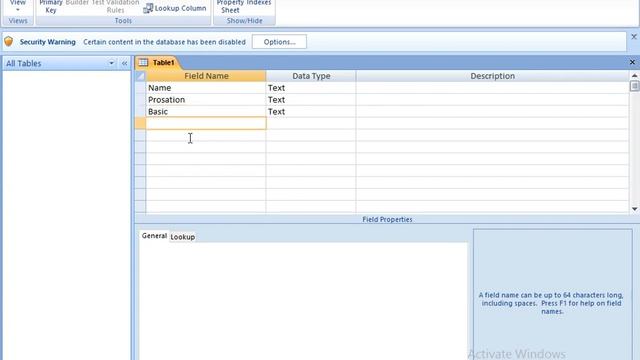Image resolution: width=640 pixels, height=360 pixels.
Task: Click the empty active Field Name input
Action: [206, 123]
